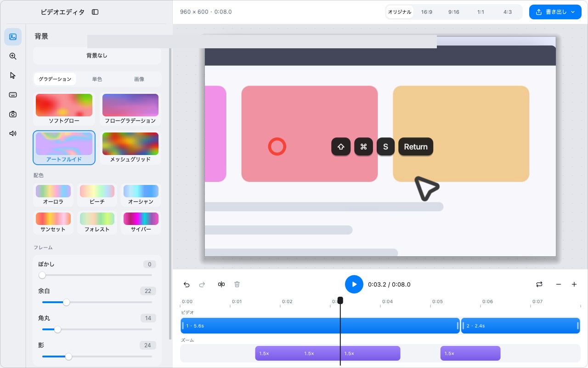Pick the フォレスト color scheme
This screenshot has width=588, height=368.
(x=97, y=223)
